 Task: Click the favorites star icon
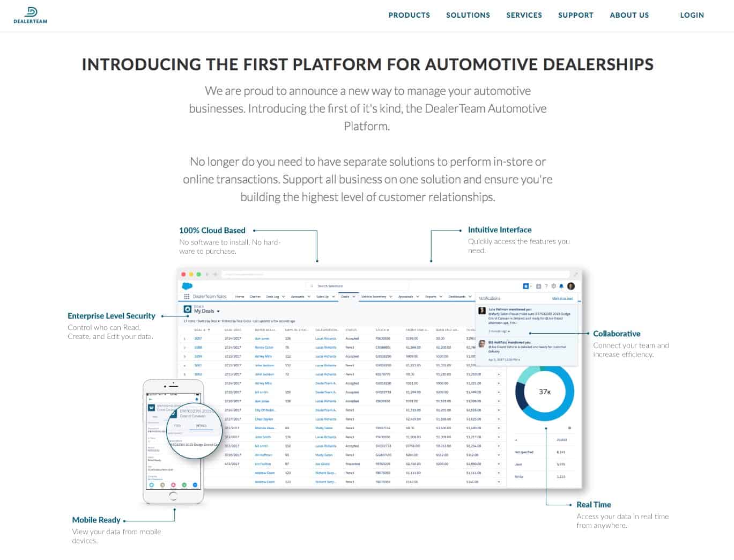coord(526,286)
